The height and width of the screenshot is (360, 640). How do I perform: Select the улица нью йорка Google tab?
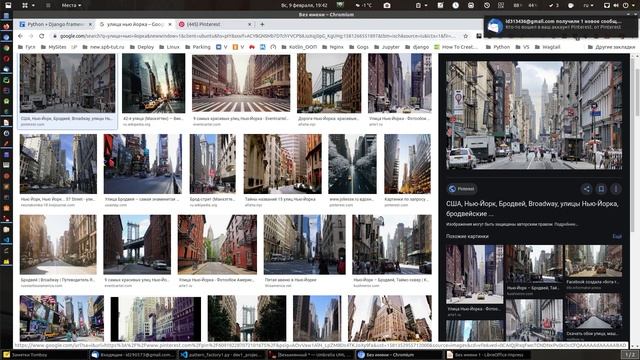point(135,24)
